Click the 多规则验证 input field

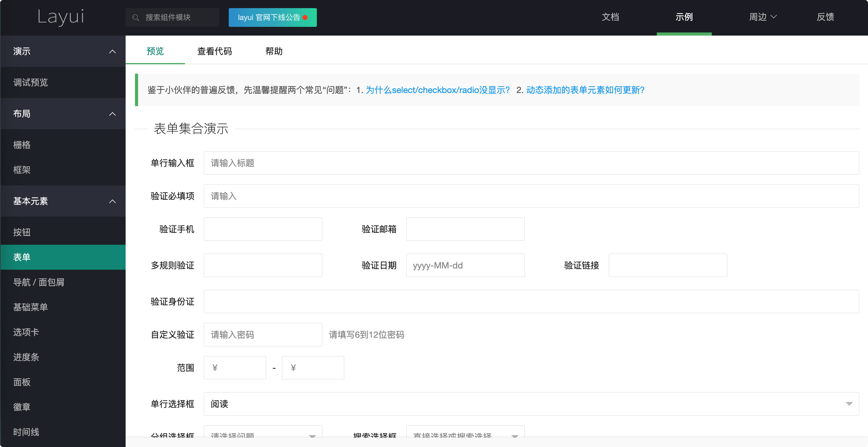click(263, 265)
